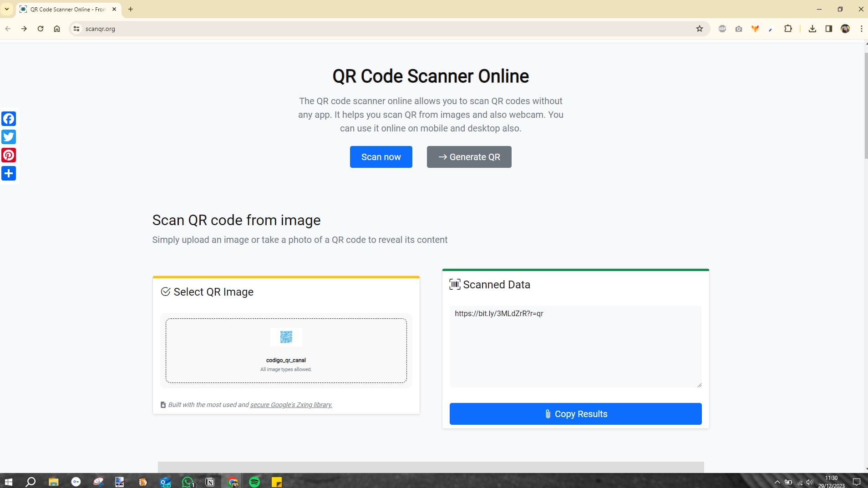The width and height of the screenshot is (868, 488).
Task: Open the extensions puzzle menu
Action: point(789,28)
